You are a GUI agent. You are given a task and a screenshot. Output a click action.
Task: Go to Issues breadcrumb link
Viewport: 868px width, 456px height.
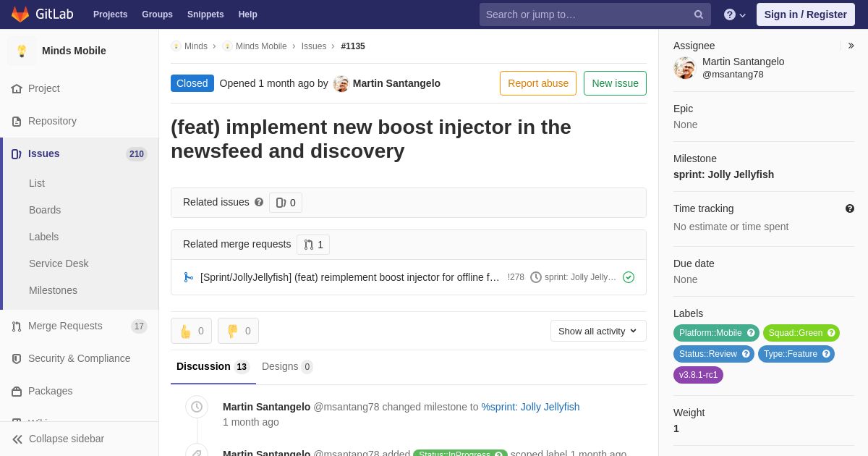click(x=314, y=46)
